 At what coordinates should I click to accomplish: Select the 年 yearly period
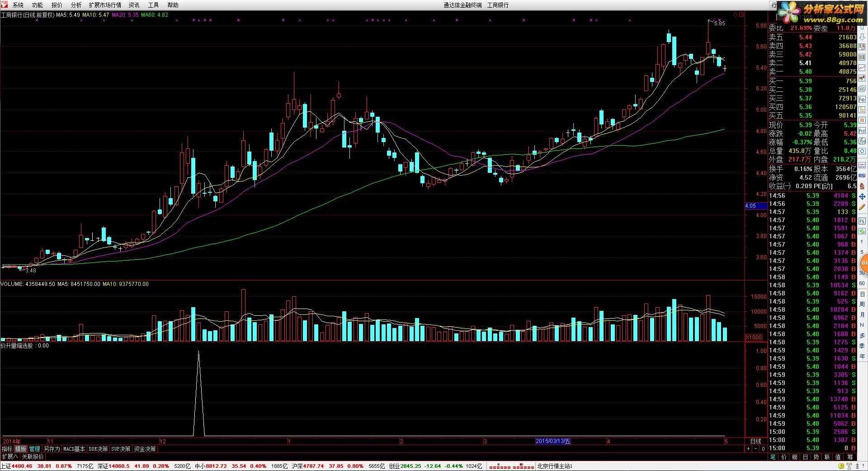coord(862,356)
